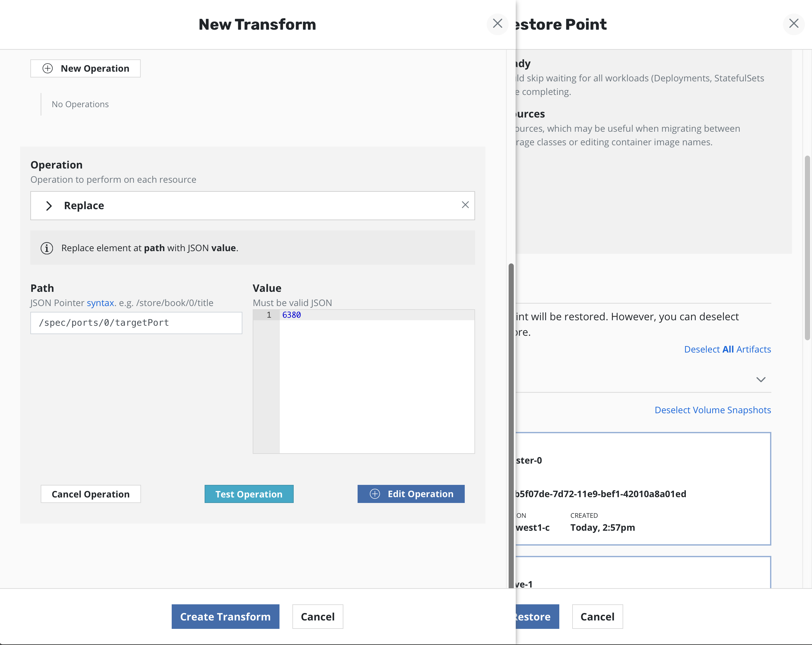The width and height of the screenshot is (812, 645).
Task: Click the Cancel Operation button
Action: 90,494
